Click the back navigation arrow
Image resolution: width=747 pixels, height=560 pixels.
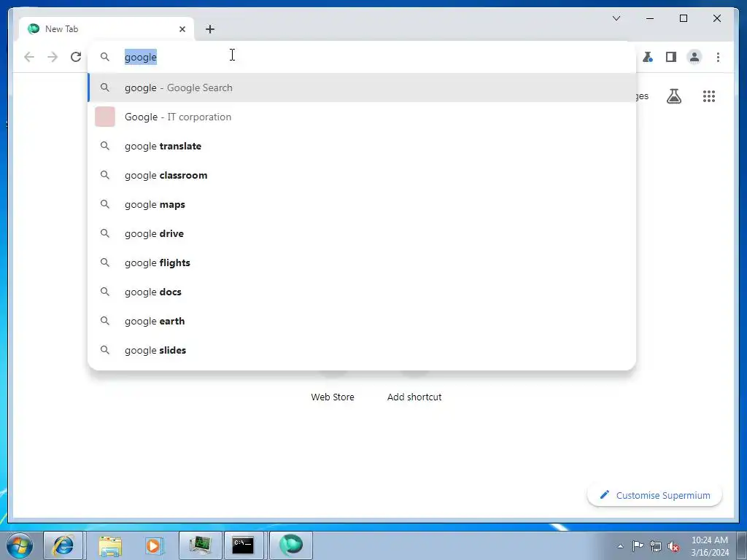(29, 57)
